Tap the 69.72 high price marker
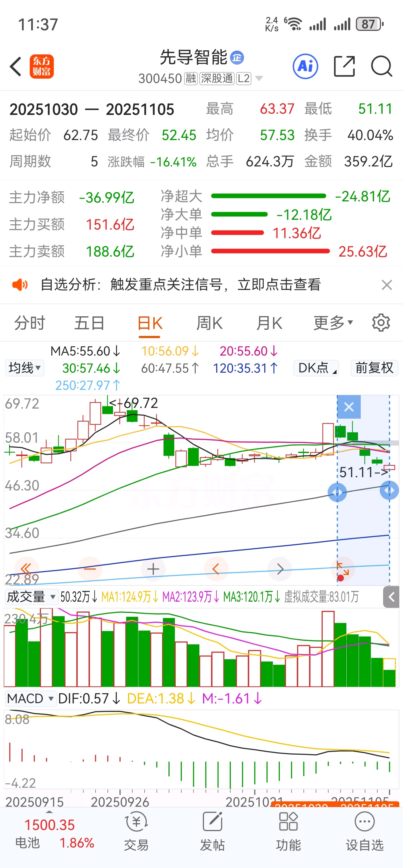This screenshot has height=868, width=403. click(134, 403)
